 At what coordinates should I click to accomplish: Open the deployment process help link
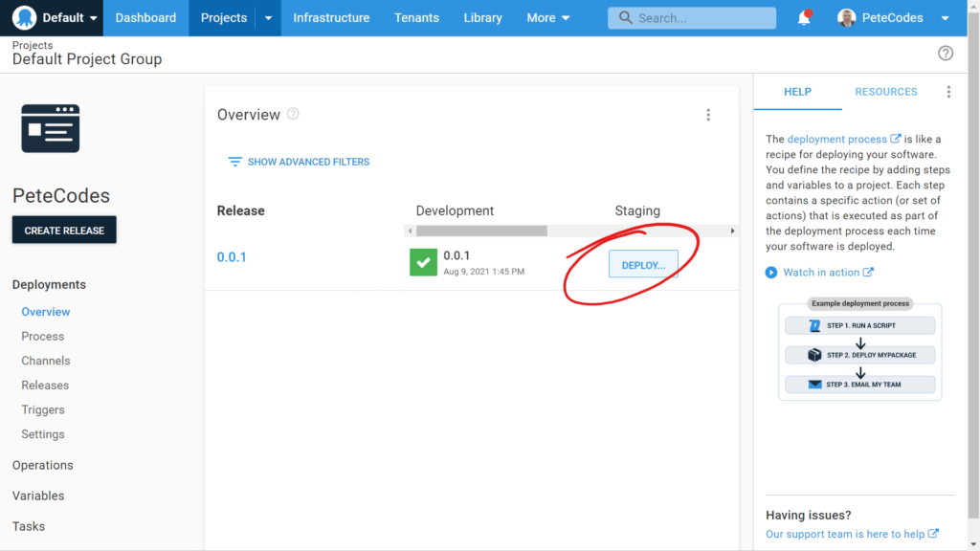coord(836,139)
